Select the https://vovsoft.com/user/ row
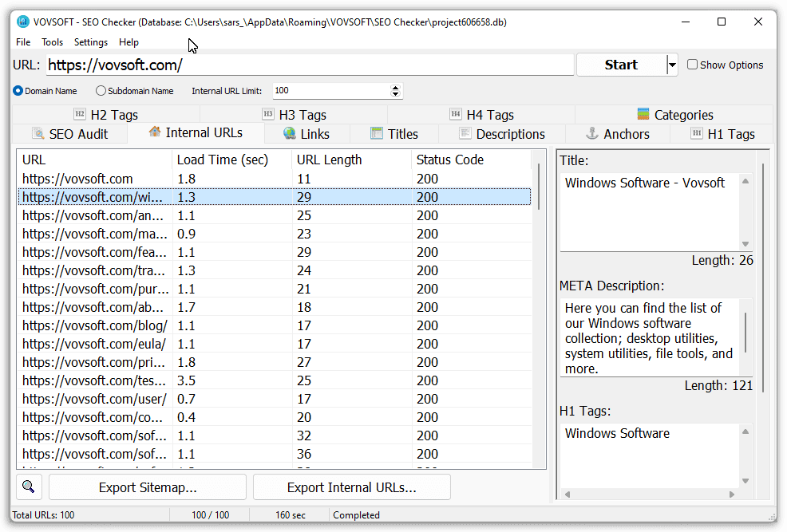787x532 pixels. 275,399
